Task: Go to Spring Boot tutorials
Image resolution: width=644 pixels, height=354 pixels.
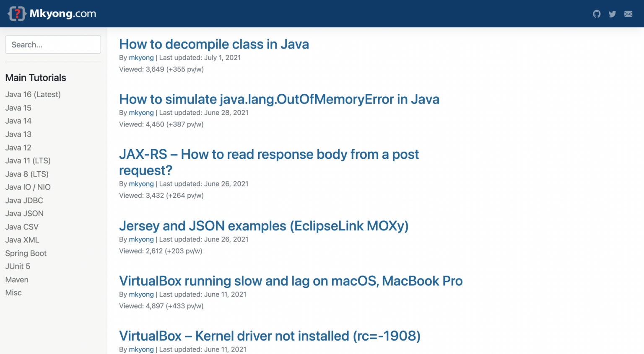Action: [x=26, y=253]
